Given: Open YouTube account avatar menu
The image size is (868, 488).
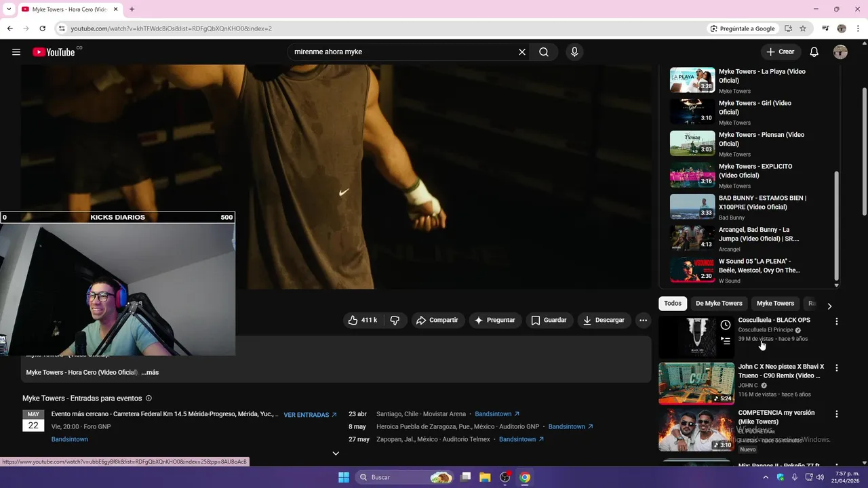Looking at the screenshot, I should (x=840, y=52).
